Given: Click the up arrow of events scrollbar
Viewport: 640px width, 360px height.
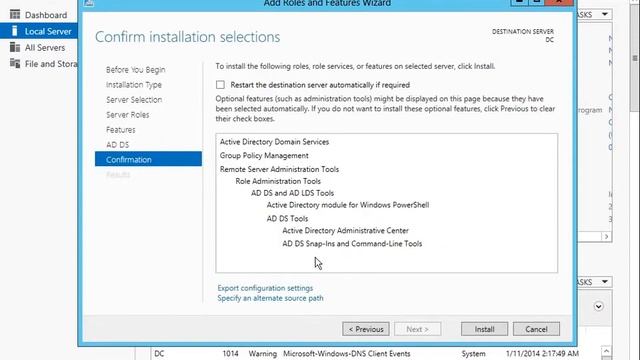Looking at the screenshot, I should click(606, 351).
